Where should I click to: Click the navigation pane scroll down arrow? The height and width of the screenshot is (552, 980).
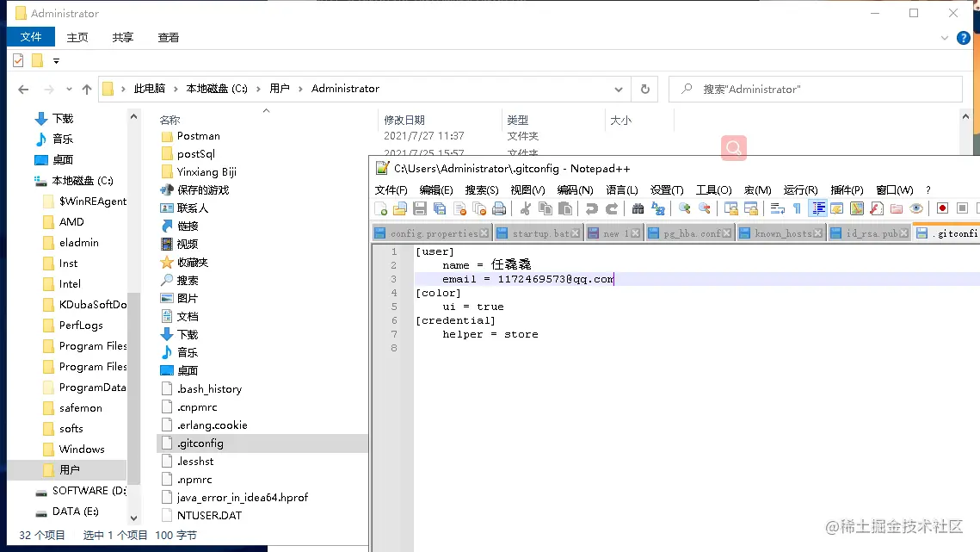pyautogui.click(x=133, y=518)
